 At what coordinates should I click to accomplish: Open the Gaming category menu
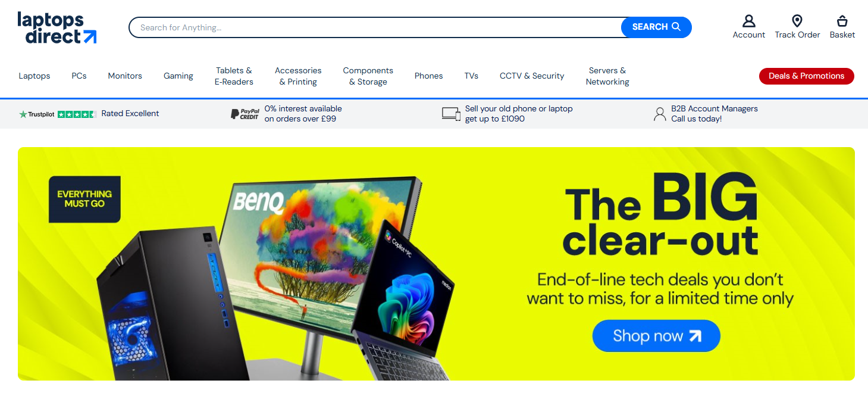(x=178, y=76)
